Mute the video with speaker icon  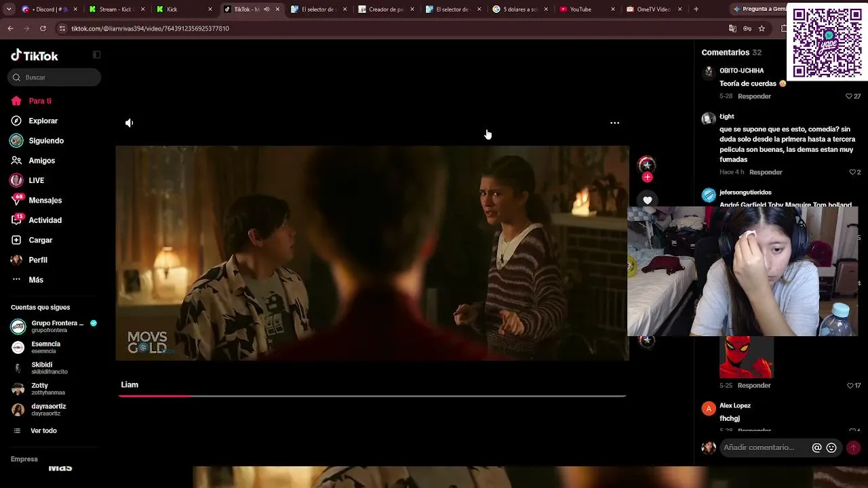[x=129, y=123]
